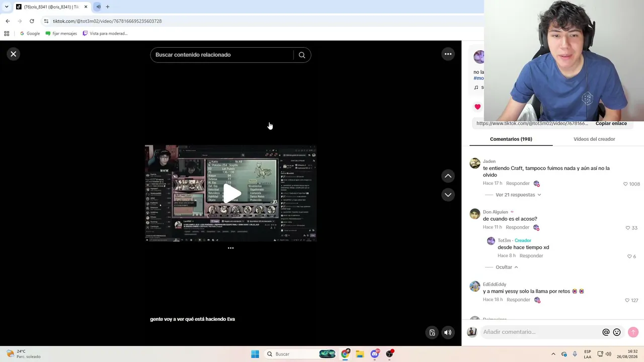Reply to Don Alguien's comment
Viewport: 644px width, 362px height.
coord(517,227)
